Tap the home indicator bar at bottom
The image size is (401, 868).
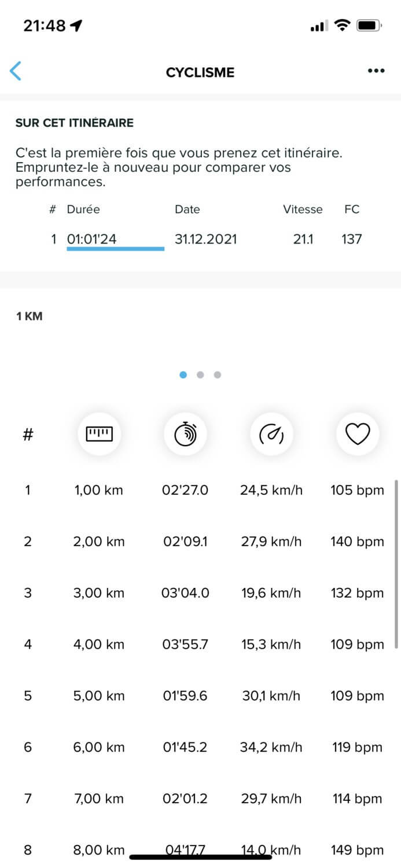(x=200, y=856)
